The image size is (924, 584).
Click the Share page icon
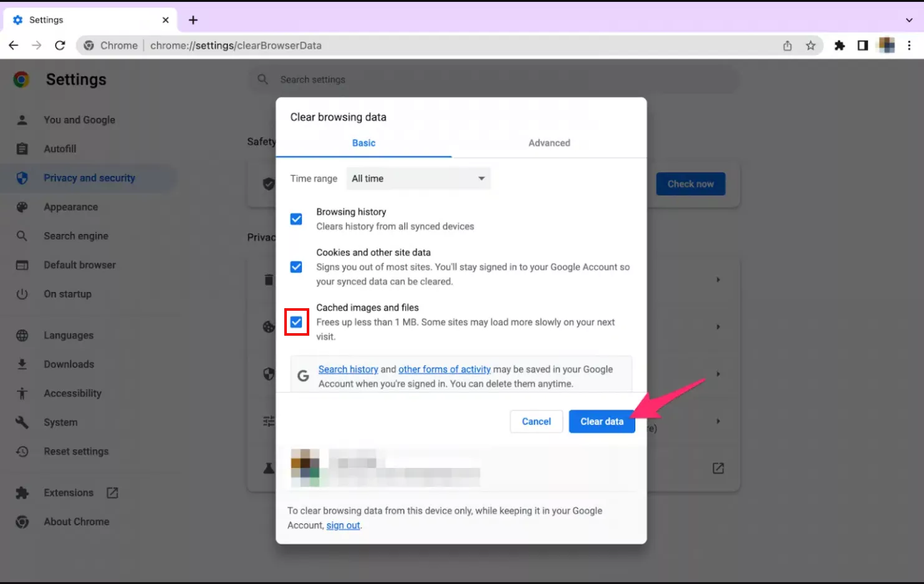pyautogui.click(x=787, y=46)
